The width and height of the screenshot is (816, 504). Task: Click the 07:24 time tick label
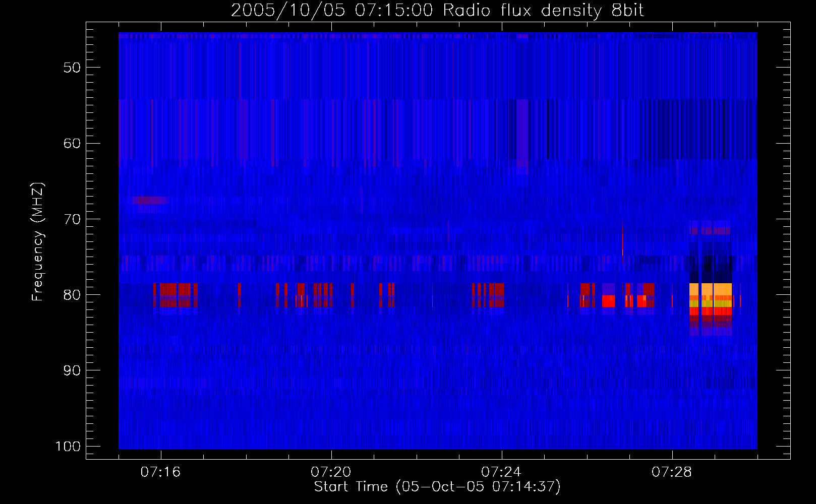tap(501, 472)
